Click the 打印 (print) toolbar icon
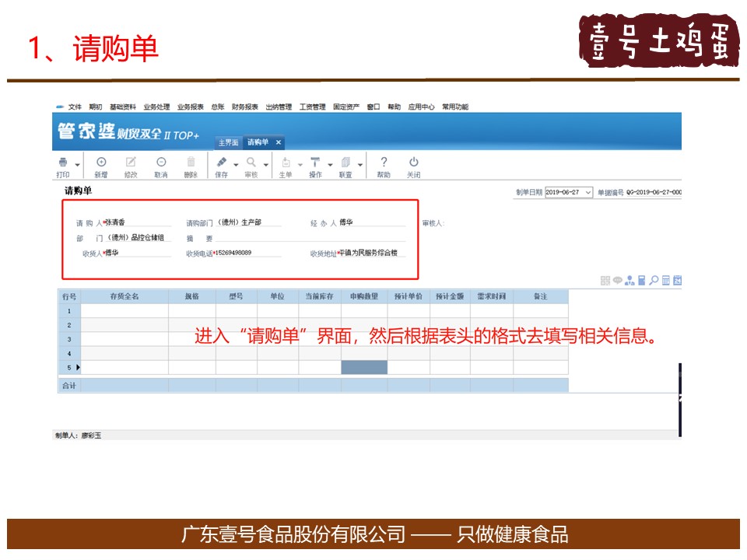The height and width of the screenshot is (560, 747). tap(62, 163)
